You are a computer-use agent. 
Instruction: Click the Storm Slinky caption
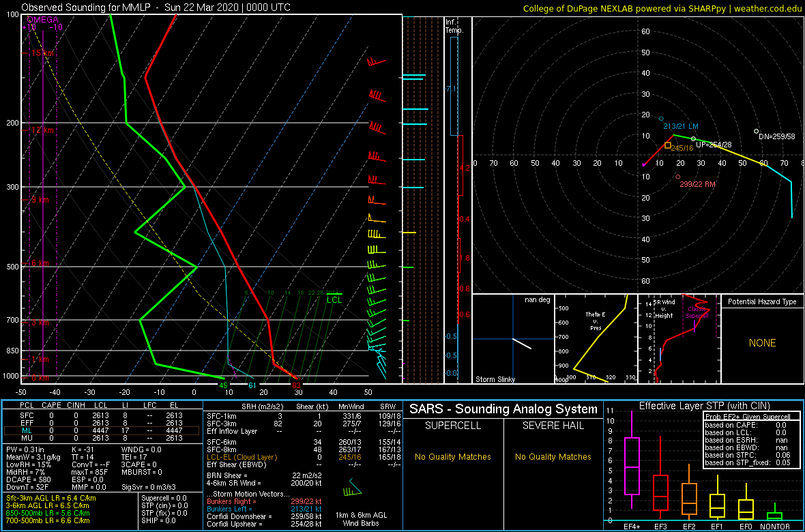coord(496,379)
